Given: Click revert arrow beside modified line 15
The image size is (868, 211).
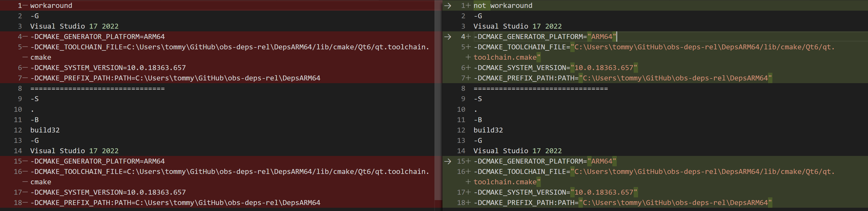Looking at the screenshot, I should pyautogui.click(x=447, y=161).
